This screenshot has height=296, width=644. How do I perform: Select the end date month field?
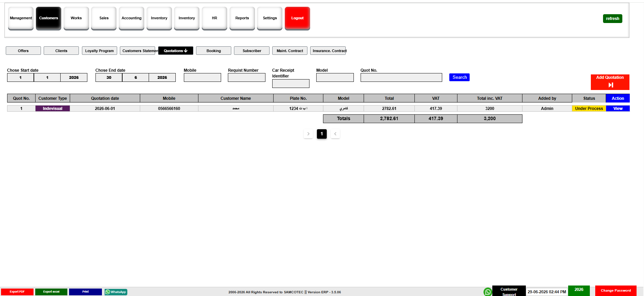tap(135, 77)
